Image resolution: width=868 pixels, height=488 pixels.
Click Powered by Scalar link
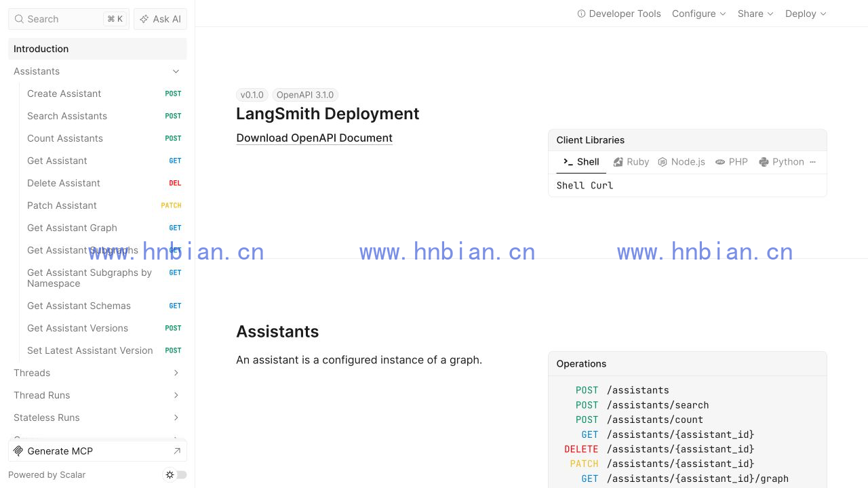coord(47,474)
